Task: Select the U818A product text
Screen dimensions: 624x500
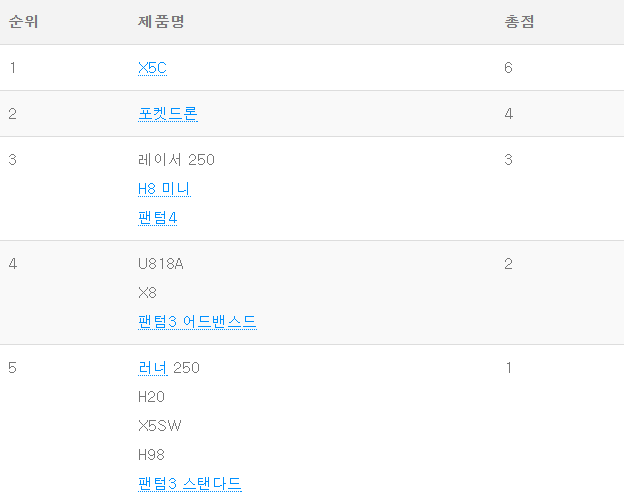Action: click(x=160, y=264)
